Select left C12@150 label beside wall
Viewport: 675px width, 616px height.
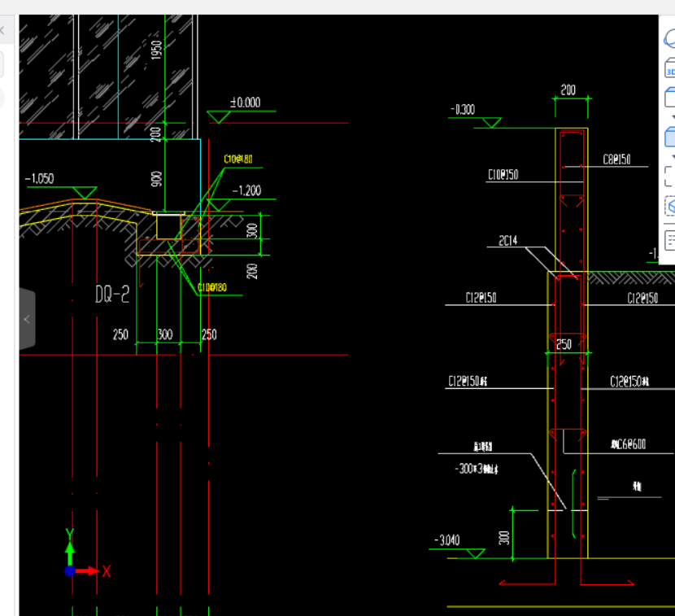click(481, 298)
